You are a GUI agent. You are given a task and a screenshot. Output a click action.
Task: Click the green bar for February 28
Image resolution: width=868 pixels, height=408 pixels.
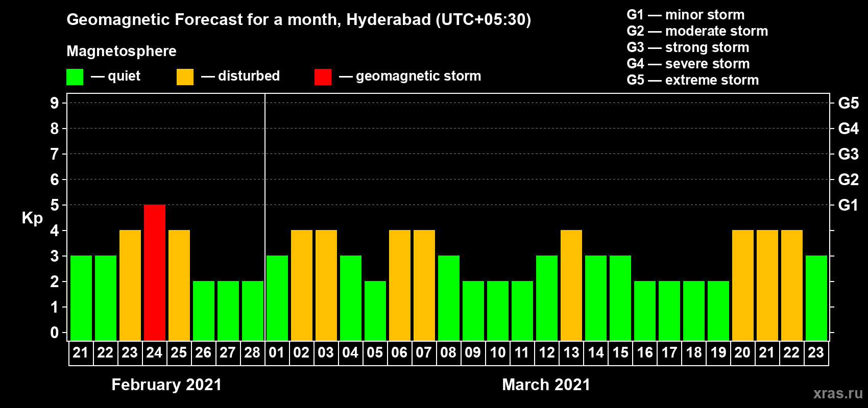click(253, 311)
